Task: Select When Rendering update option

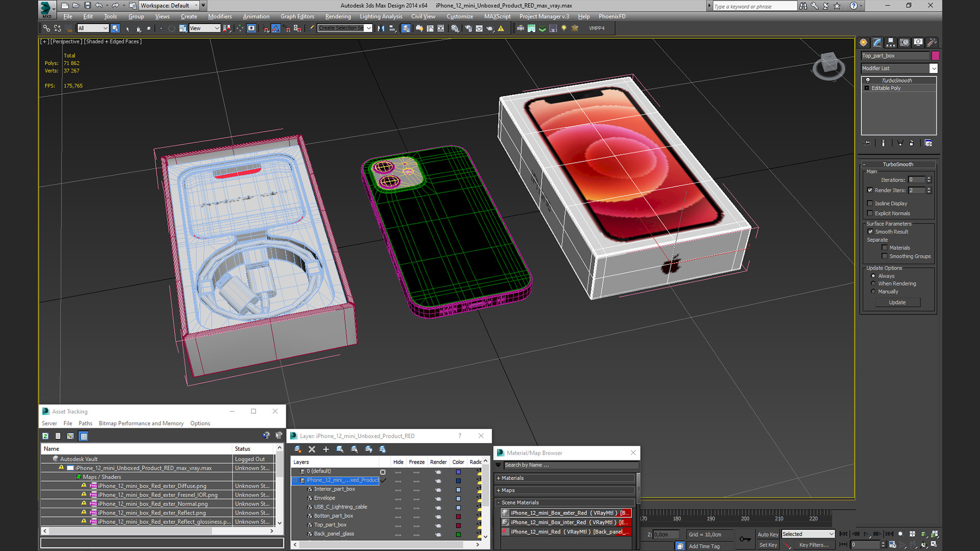Action: (873, 284)
